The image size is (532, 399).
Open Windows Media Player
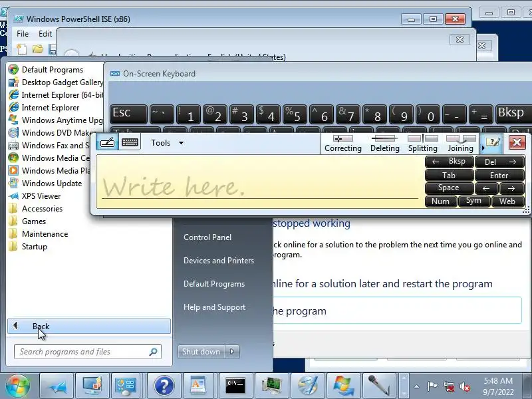49,171
